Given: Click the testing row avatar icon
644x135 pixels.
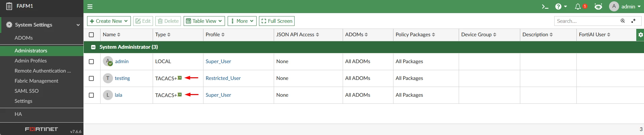Looking at the screenshot, I should coord(108,78).
